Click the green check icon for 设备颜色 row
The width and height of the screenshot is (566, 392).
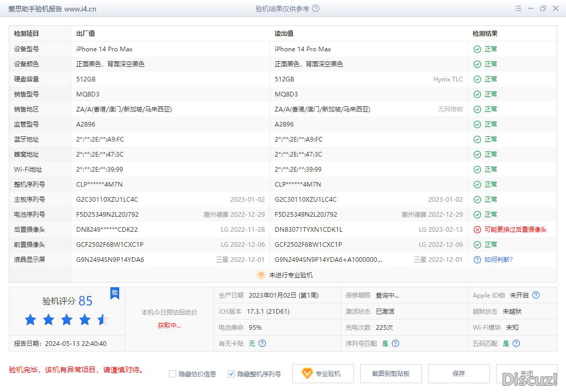click(477, 64)
